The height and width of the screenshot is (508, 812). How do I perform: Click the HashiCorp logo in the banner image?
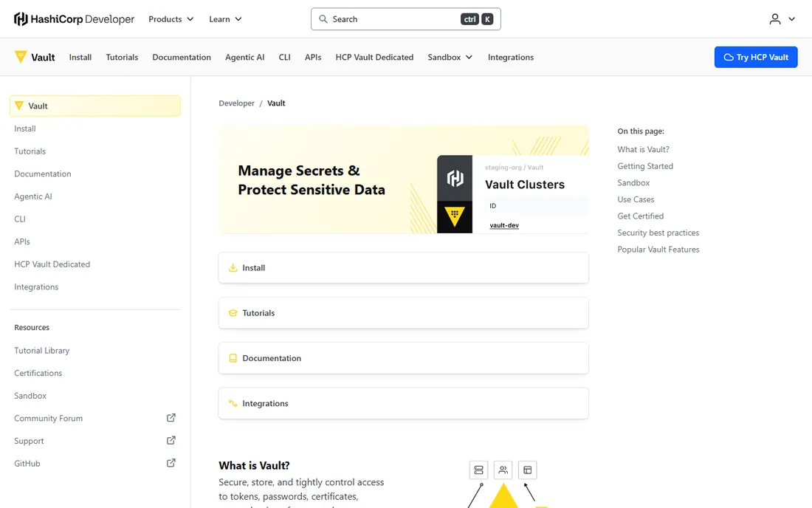click(455, 178)
